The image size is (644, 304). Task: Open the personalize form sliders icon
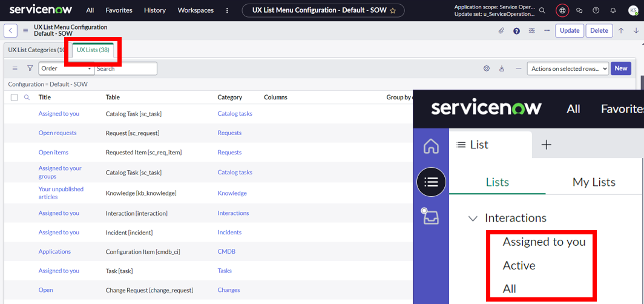click(x=532, y=30)
